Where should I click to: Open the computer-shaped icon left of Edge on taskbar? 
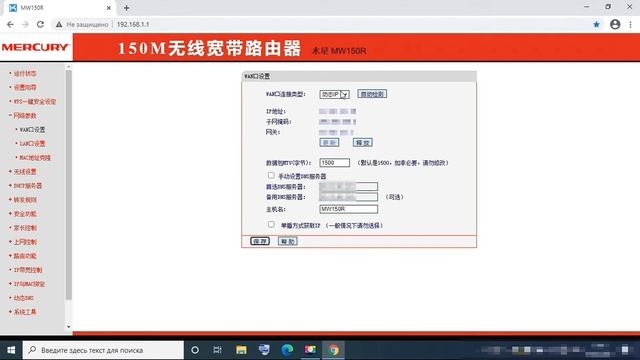click(x=264, y=350)
